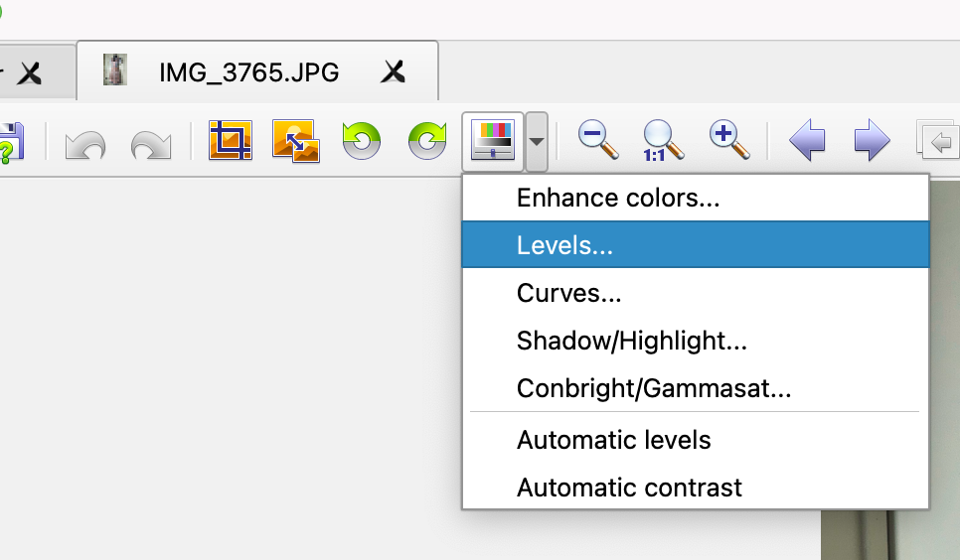Choose Shadow/Highlight... menu item
Viewport: 960px width, 560px height.
(696, 341)
